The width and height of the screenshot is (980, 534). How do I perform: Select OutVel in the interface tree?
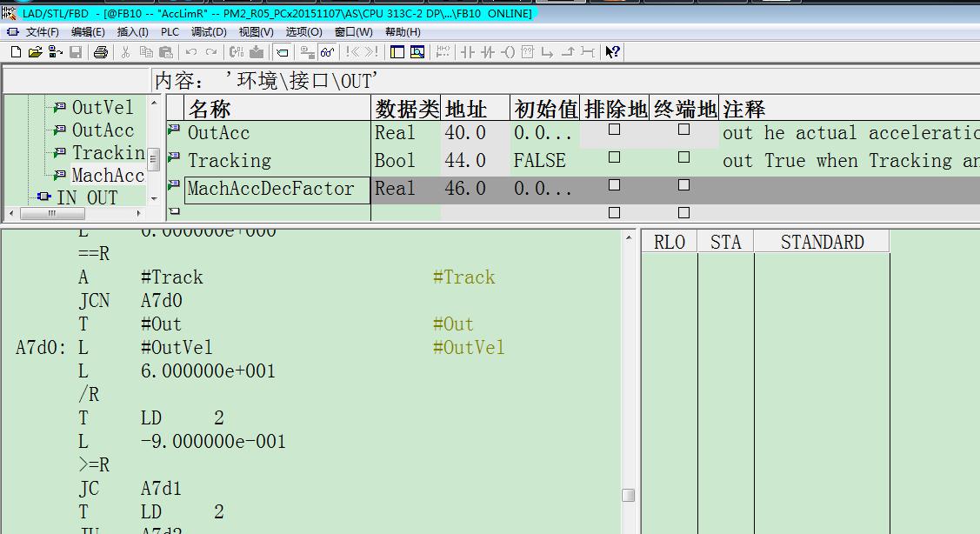[103, 108]
